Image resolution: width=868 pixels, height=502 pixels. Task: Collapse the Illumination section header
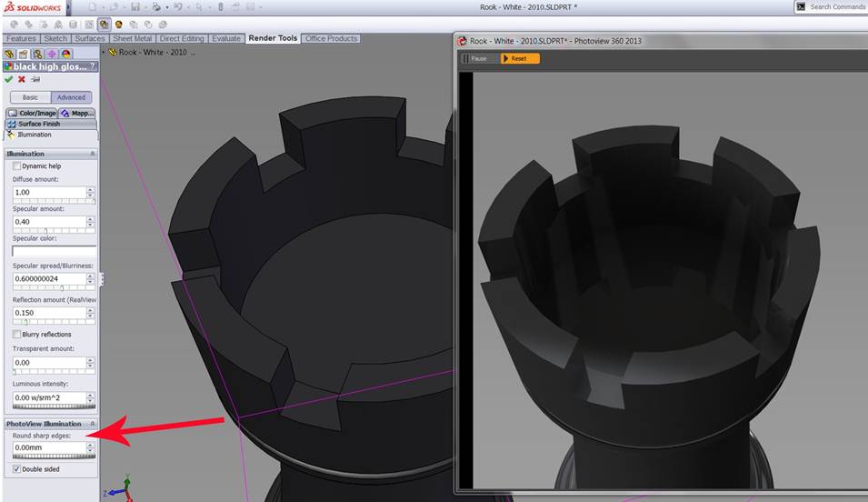[x=92, y=154]
